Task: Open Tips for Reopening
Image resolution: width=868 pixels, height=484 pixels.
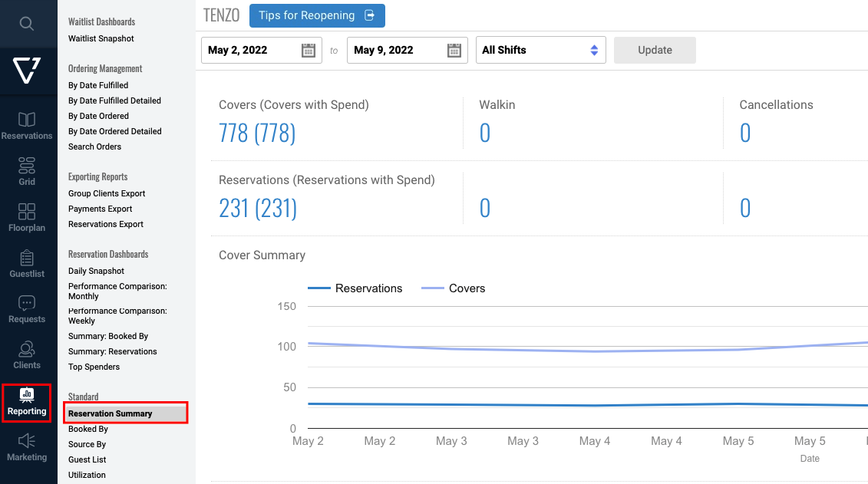Action: tap(316, 15)
